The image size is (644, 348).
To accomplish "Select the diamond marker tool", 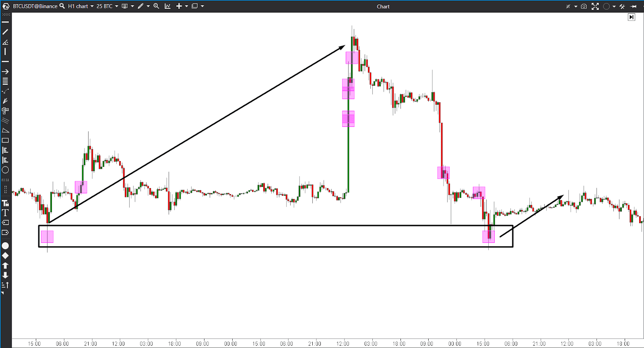I will [5, 256].
